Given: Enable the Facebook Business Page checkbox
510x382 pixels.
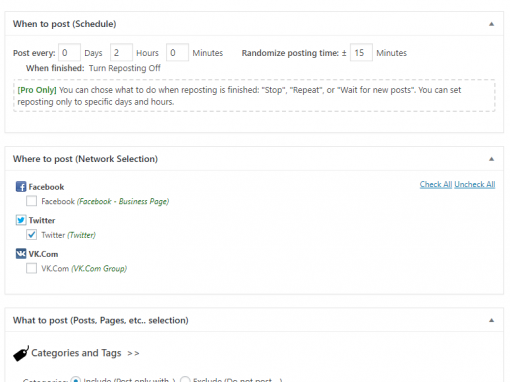Looking at the screenshot, I should click(31, 201).
